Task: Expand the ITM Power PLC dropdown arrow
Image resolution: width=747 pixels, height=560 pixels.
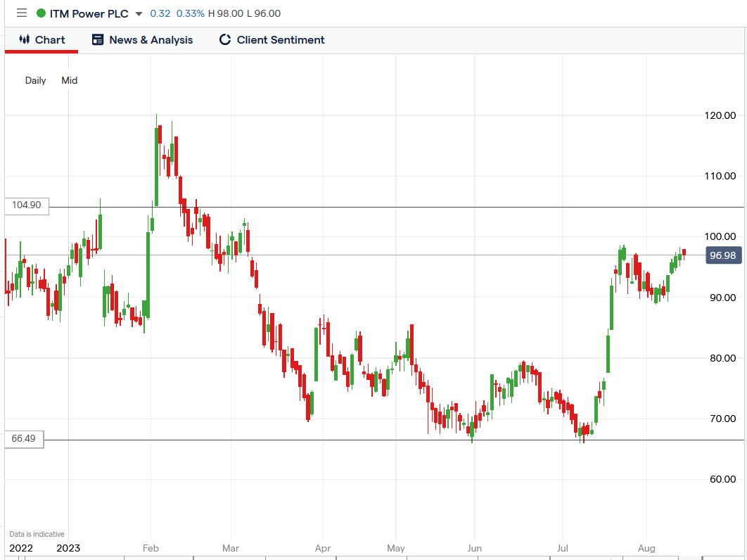Action: click(139, 14)
